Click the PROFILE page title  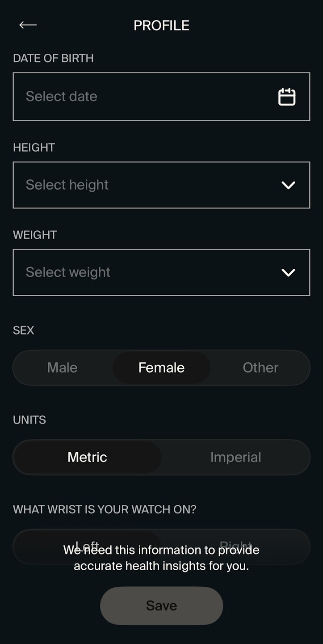161,25
